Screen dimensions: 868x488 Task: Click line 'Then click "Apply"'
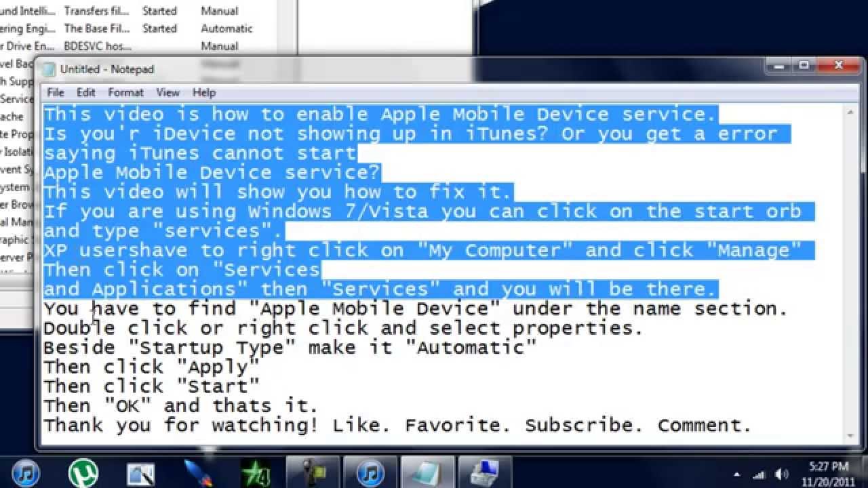click(152, 367)
